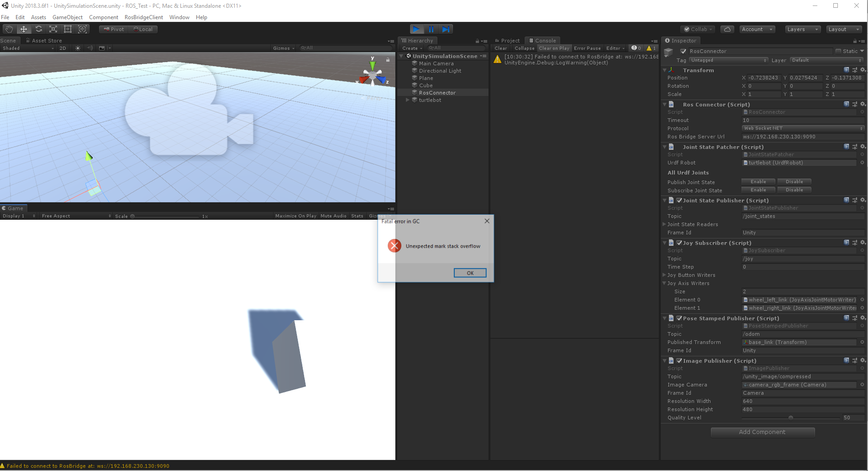Click the Quality Level slider handle
This screenshot has width=868, height=471.
pyautogui.click(x=791, y=417)
